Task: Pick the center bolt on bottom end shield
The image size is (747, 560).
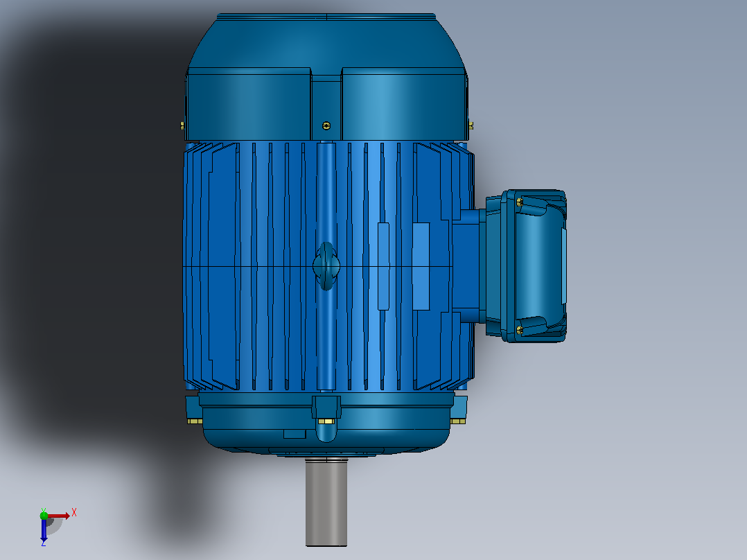Action: tap(326, 422)
